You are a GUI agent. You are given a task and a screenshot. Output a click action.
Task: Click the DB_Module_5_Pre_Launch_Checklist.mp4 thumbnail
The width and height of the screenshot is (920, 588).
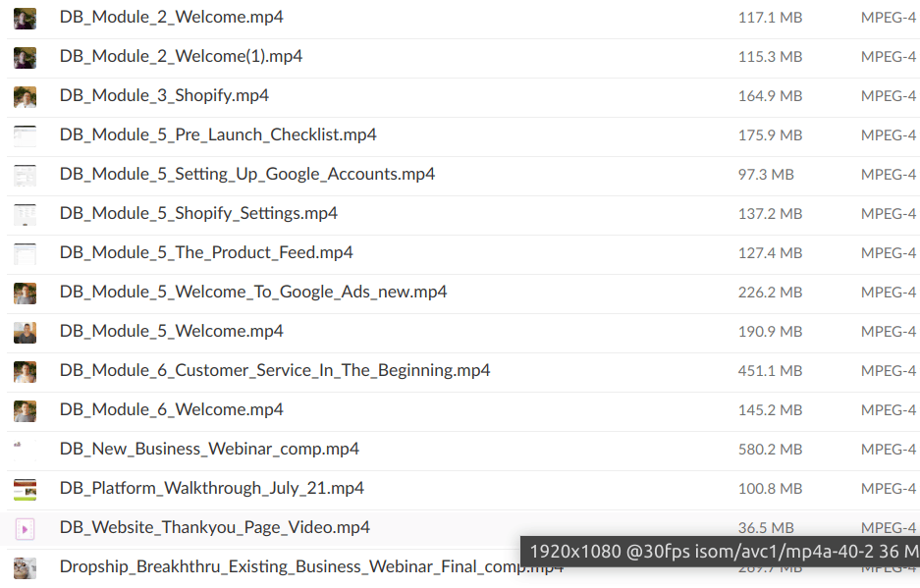pyautogui.click(x=25, y=135)
